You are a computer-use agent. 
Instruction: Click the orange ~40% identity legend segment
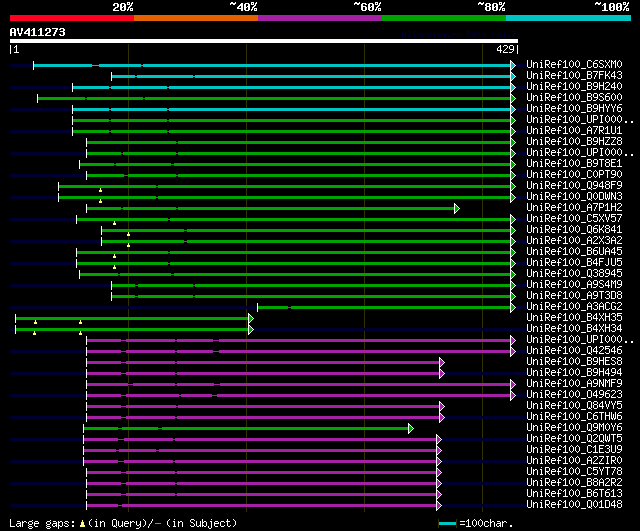(x=196, y=18)
